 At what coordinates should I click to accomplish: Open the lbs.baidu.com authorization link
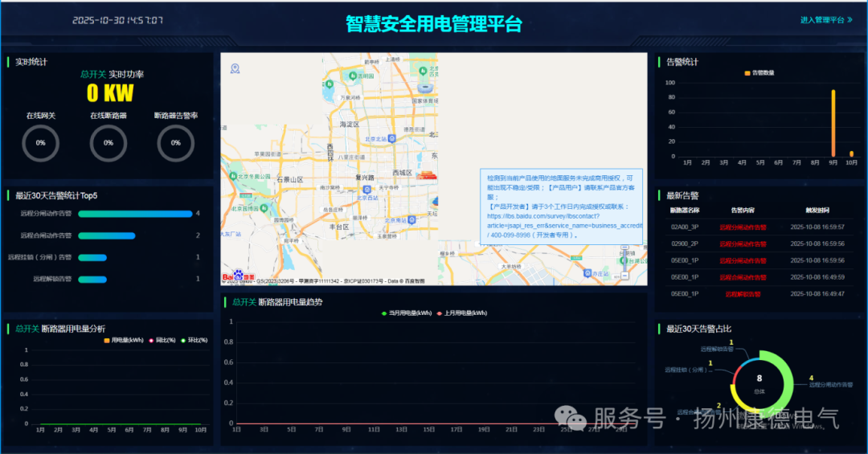pyautogui.click(x=564, y=221)
